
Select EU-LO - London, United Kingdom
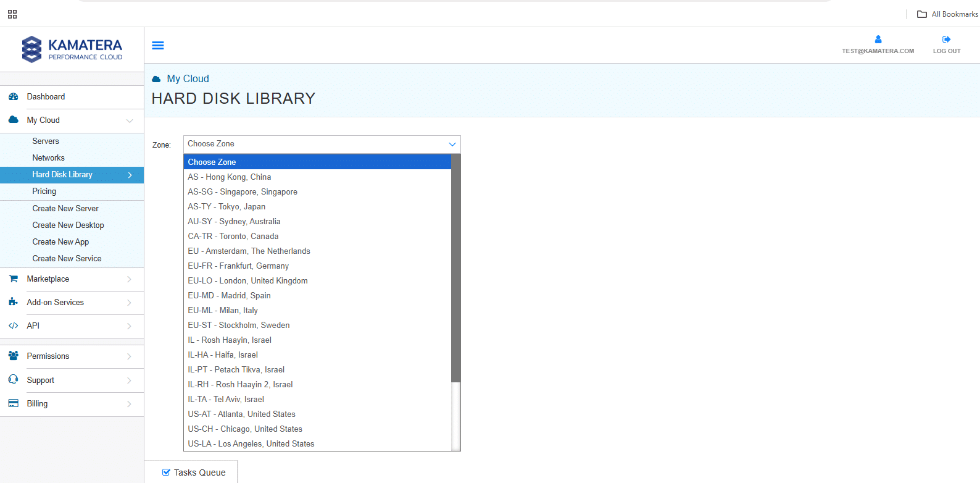click(x=317, y=280)
